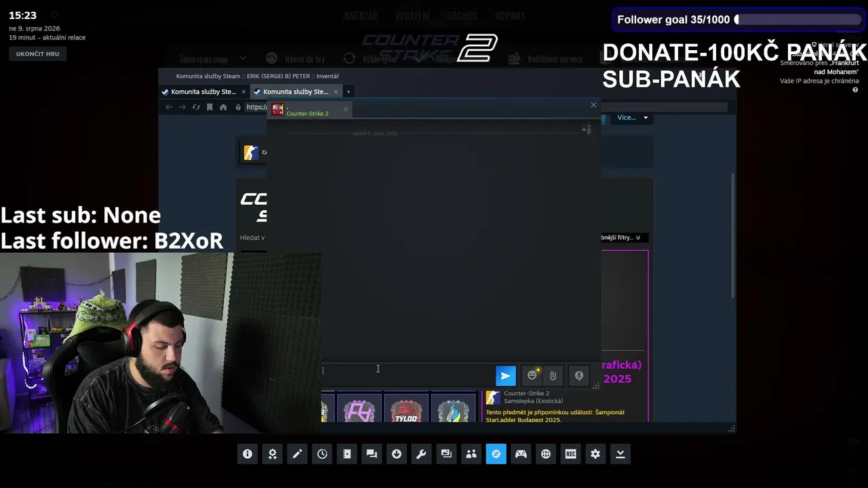Click the inventory page vertical scrollbar
The height and width of the screenshot is (488, 868).
pyautogui.click(x=732, y=235)
